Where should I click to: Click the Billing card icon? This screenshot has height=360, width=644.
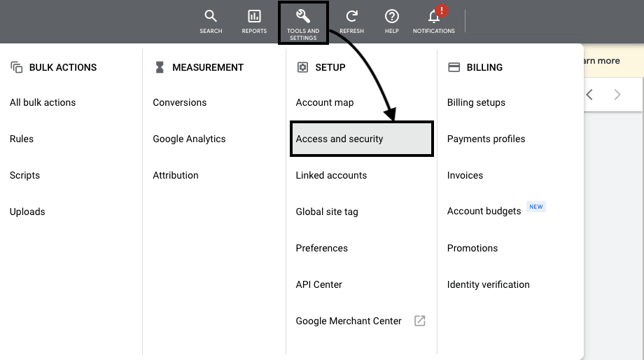(454, 67)
